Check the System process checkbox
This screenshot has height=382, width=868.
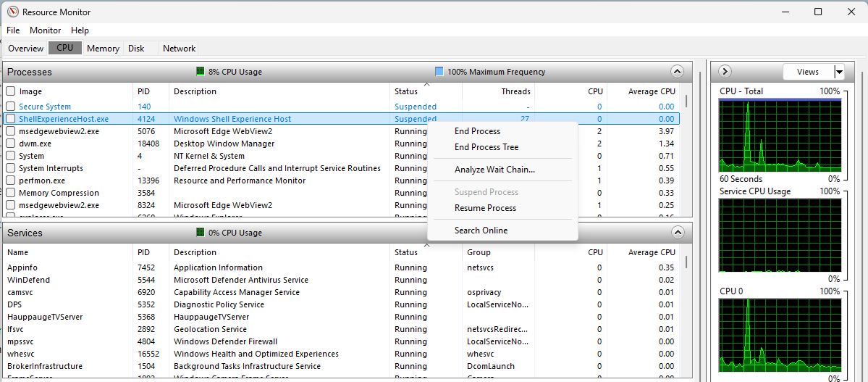(x=11, y=156)
